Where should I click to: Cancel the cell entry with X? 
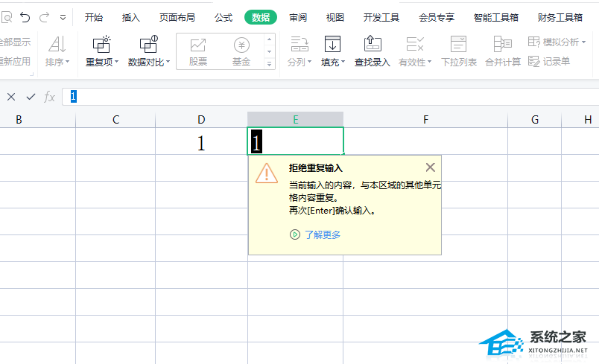coord(11,97)
